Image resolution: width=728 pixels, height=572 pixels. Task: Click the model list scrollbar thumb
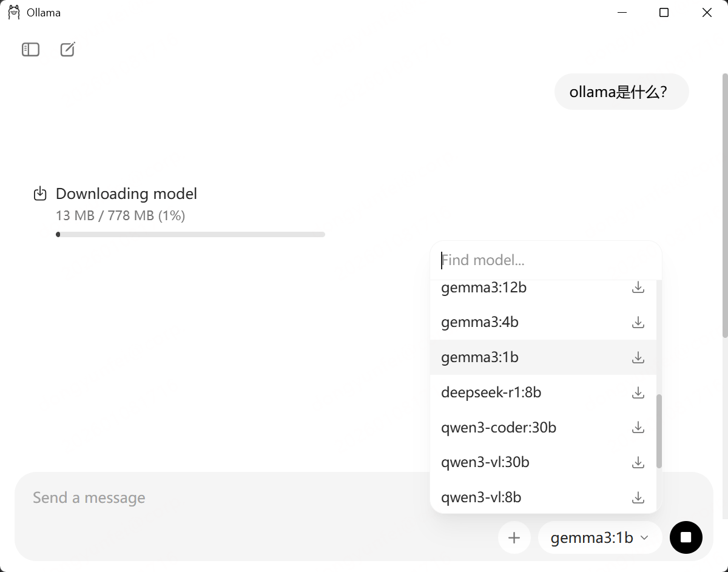659,431
